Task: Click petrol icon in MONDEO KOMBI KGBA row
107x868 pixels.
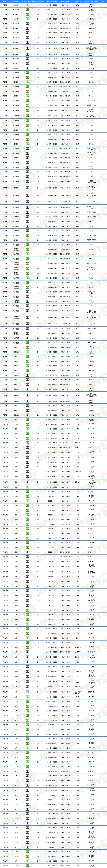Action: [x=28, y=259]
